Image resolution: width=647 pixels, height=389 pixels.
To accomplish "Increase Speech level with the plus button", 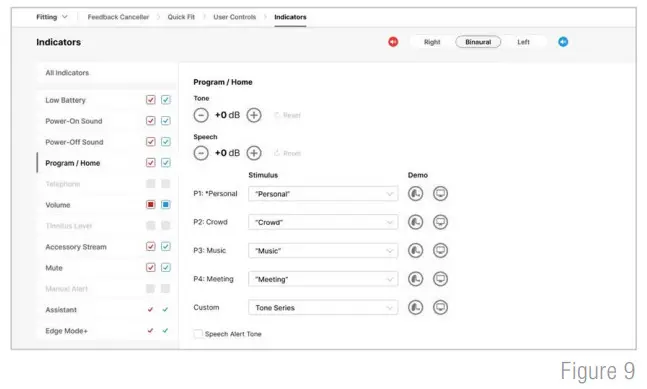I will [x=254, y=153].
